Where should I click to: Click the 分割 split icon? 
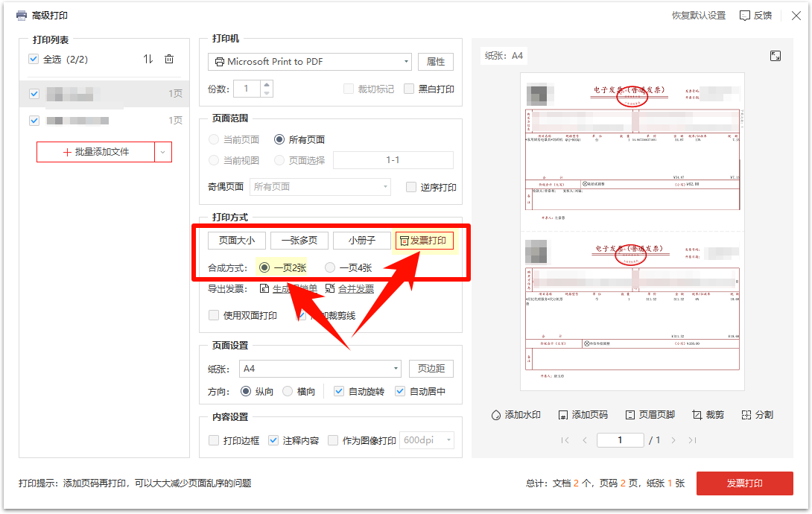click(x=757, y=414)
